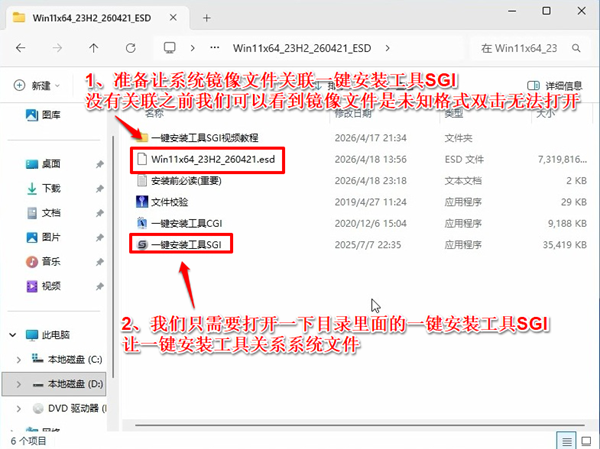Click the Win11x64_23H2_260421.esd file icon

pos(142,159)
